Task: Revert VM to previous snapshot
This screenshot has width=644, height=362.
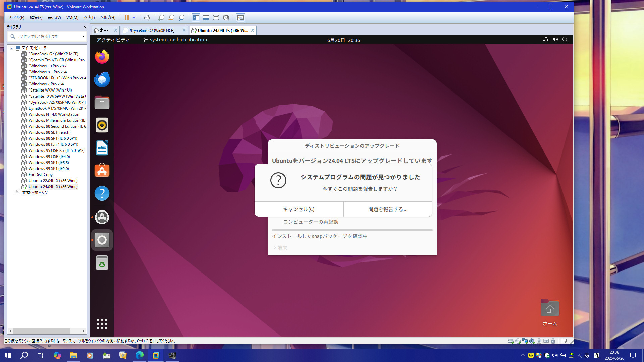Action: [x=171, y=18]
